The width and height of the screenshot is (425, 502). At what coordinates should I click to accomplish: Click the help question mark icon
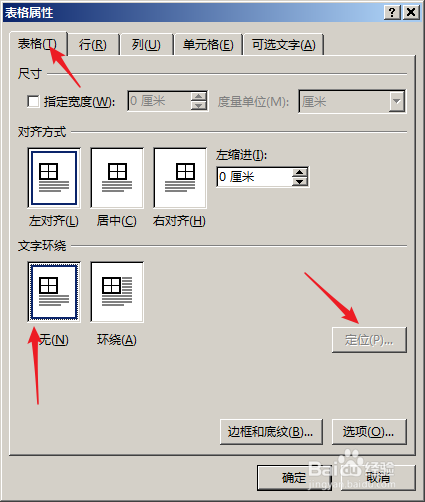tap(392, 13)
